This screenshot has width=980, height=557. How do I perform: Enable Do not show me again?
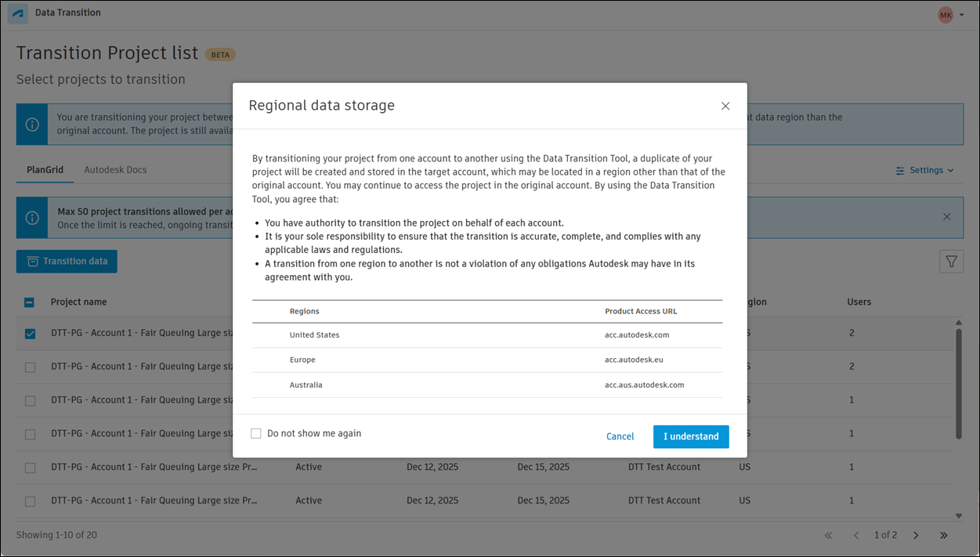256,433
